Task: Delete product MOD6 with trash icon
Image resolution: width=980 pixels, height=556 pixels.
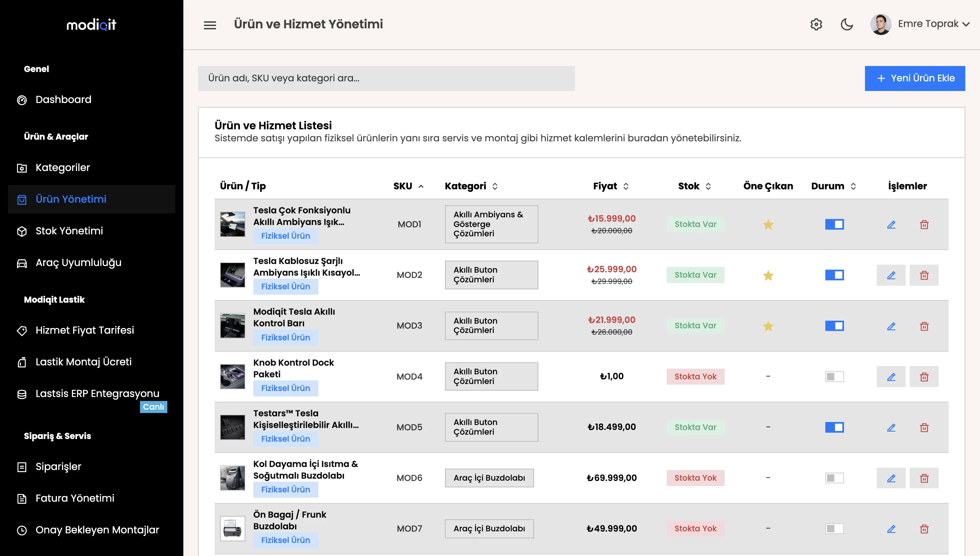Action: click(924, 478)
